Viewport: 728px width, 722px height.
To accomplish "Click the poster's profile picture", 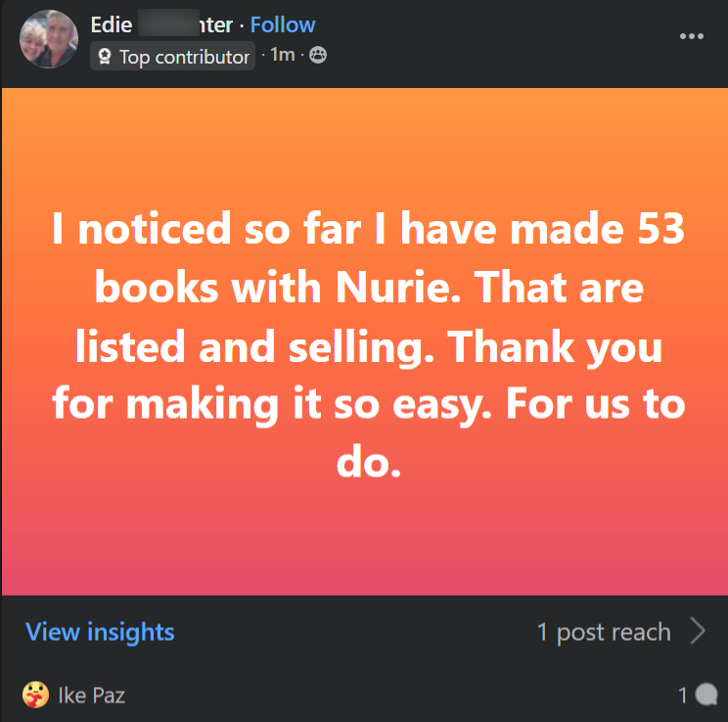I will 48,39.
